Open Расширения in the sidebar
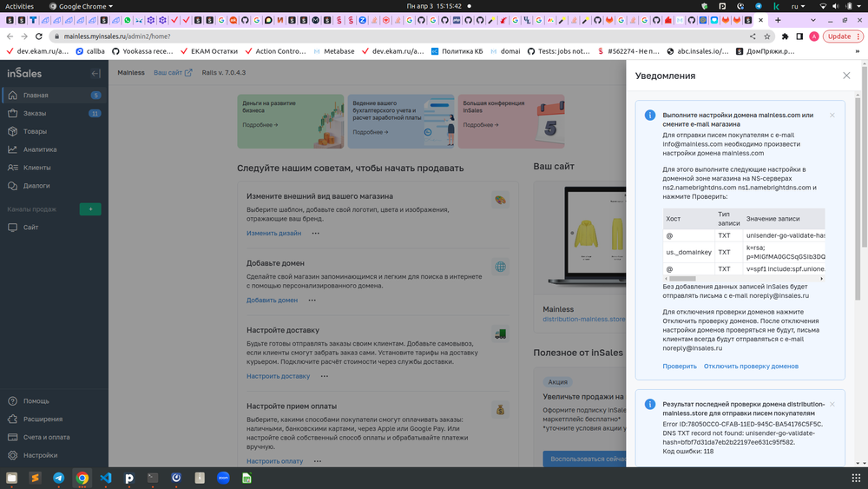This screenshot has width=868, height=489. tap(43, 419)
